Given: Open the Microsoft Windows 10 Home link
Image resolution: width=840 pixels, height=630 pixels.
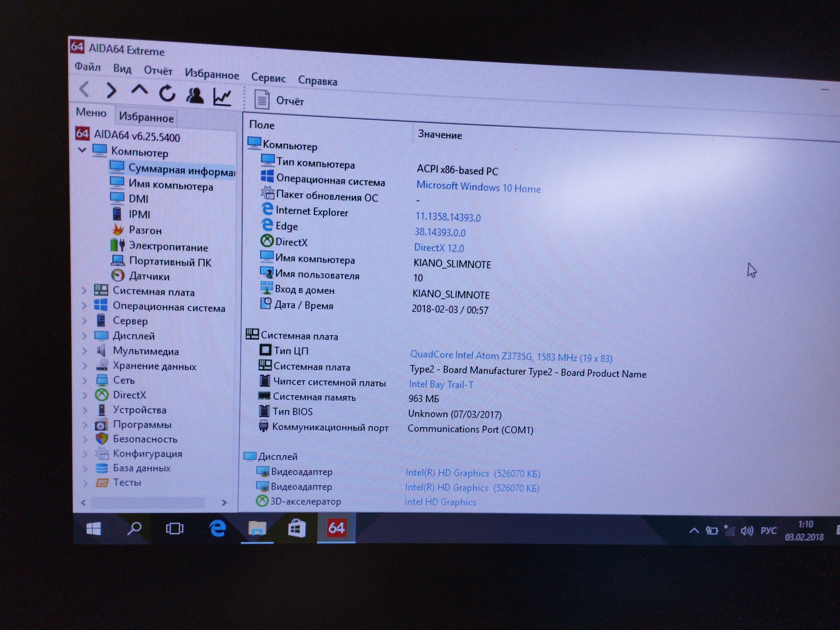Looking at the screenshot, I should [x=478, y=187].
